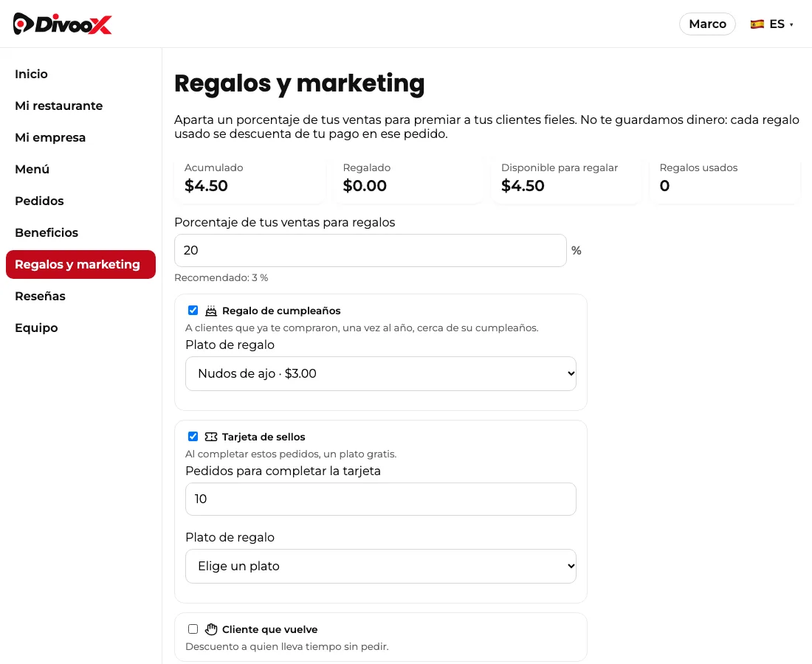Click the Regalos y marketing page heading
The image size is (812, 664).
click(299, 83)
